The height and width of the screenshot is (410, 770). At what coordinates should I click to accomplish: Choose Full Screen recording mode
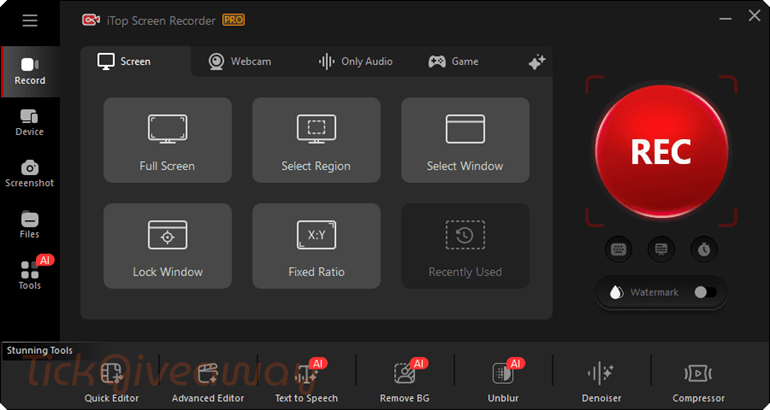pos(167,140)
